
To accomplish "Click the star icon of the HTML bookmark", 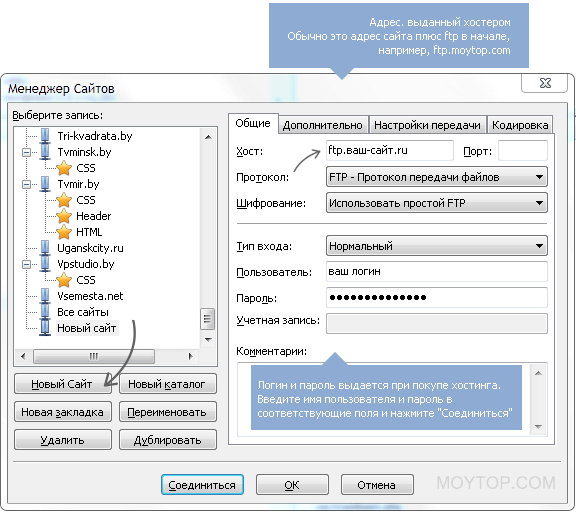I will (64, 232).
